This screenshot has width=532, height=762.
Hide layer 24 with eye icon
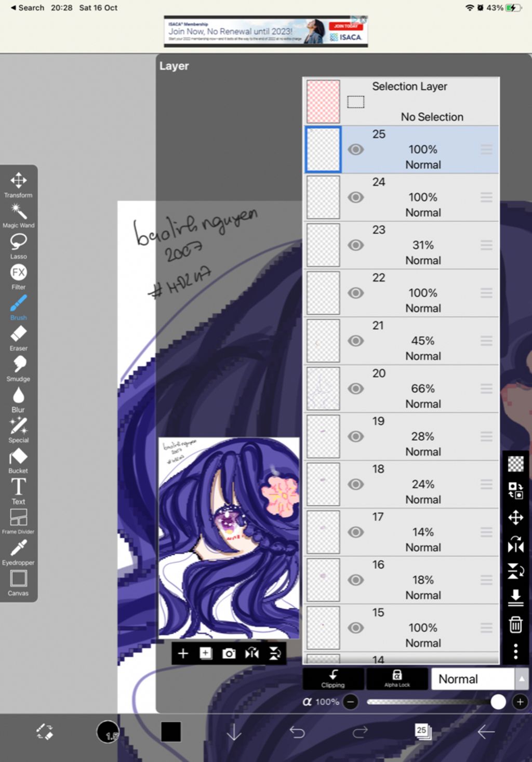pyautogui.click(x=355, y=197)
